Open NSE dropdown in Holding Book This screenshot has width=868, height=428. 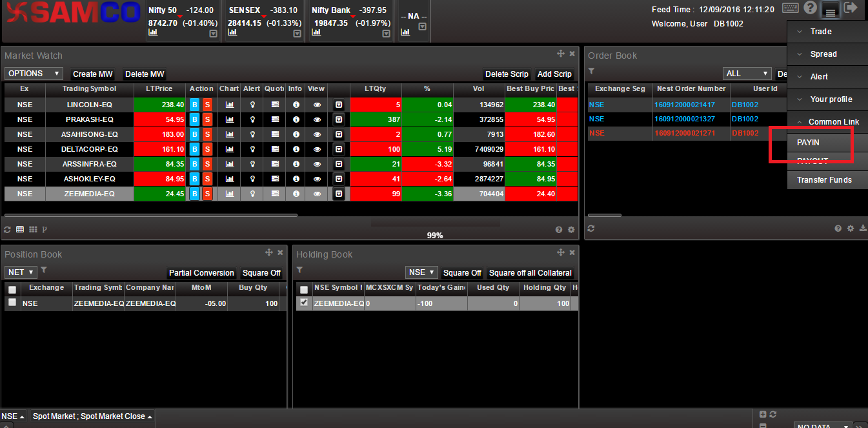(422, 272)
